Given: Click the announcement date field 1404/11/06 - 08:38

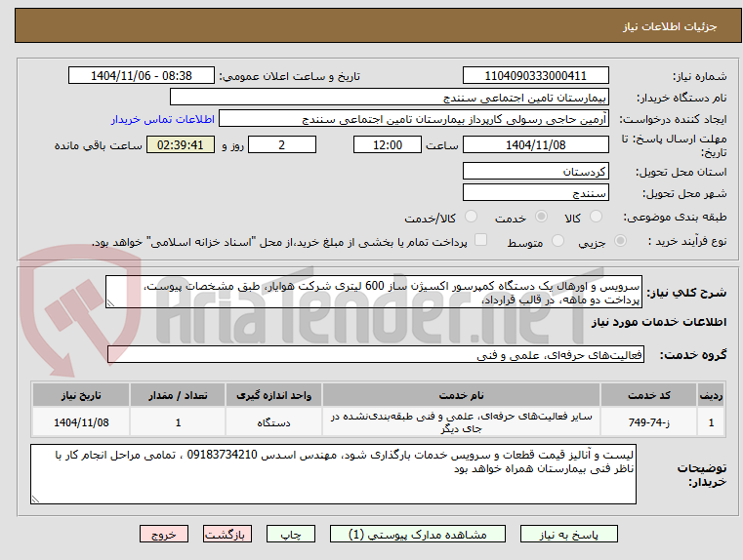Looking at the screenshot, I should tap(142, 76).
